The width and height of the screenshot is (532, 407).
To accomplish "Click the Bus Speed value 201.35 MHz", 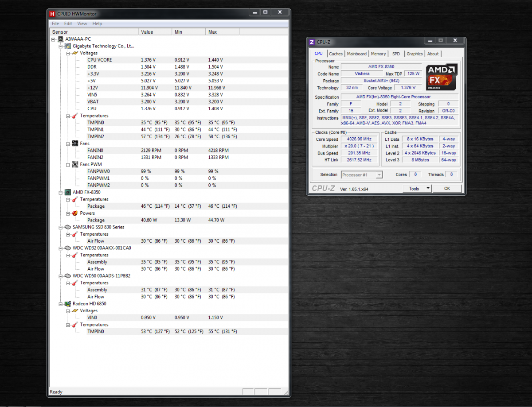I will [359, 153].
